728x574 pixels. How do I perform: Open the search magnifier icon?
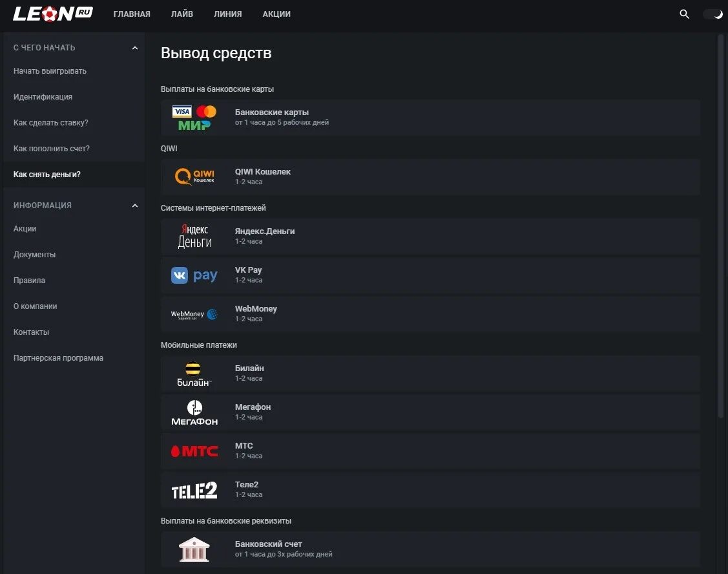(x=684, y=14)
